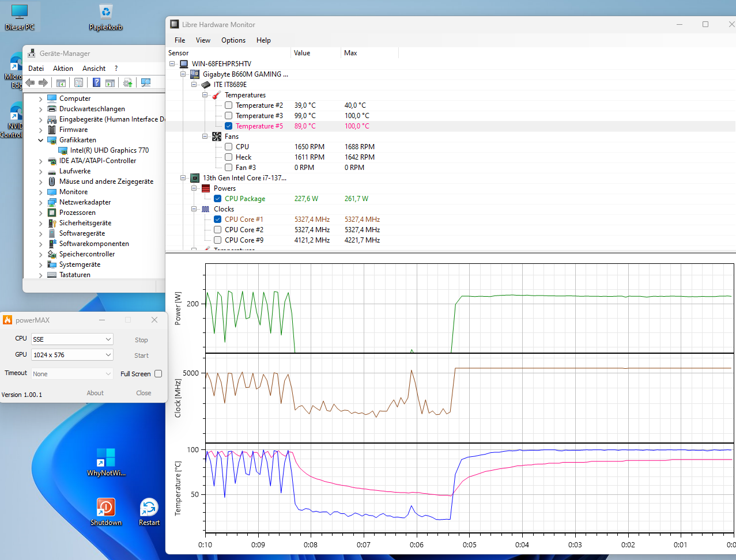736x560 pixels.
Task: Click the show/hide console tree toolbar icon
Action: pyautogui.click(x=61, y=82)
